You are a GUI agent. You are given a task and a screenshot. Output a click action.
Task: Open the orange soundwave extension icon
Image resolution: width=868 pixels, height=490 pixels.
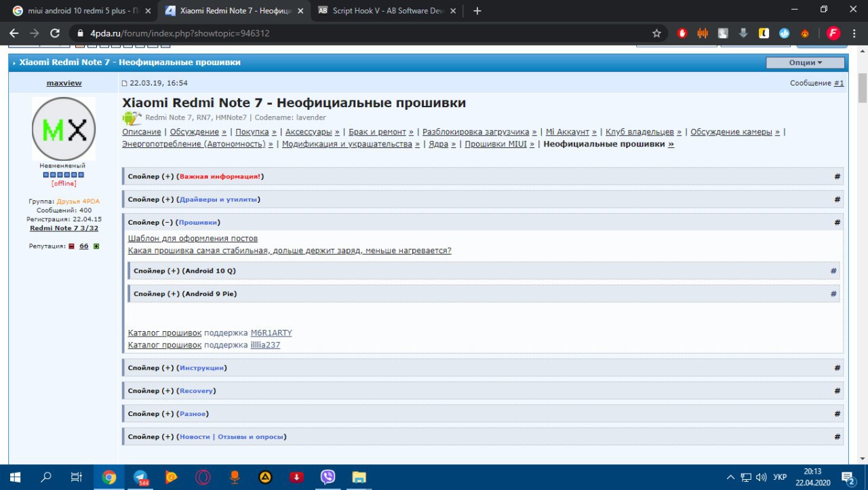click(x=703, y=33)
